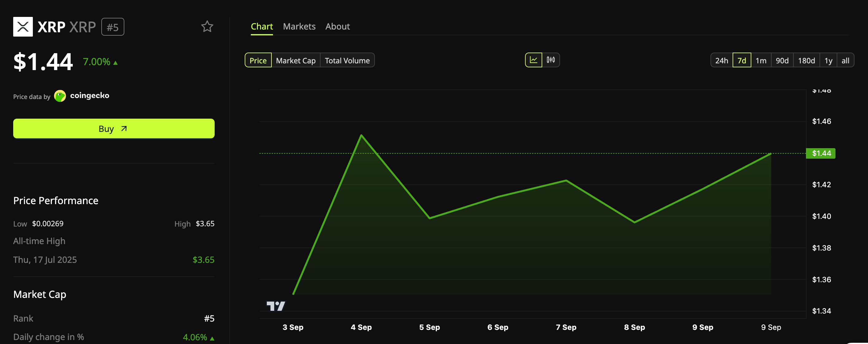Select the Total Volume chart metric

347,60
